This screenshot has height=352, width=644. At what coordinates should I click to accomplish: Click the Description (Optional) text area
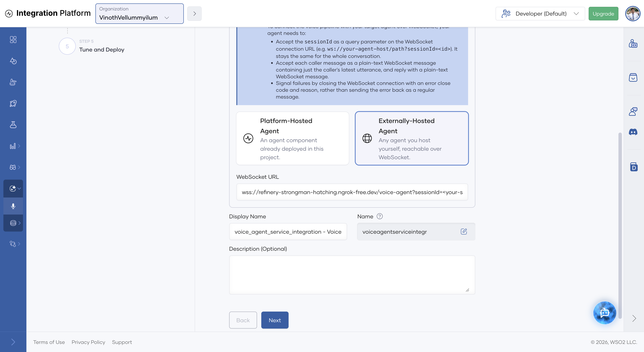pyautogui.click(x=352, y=275)
